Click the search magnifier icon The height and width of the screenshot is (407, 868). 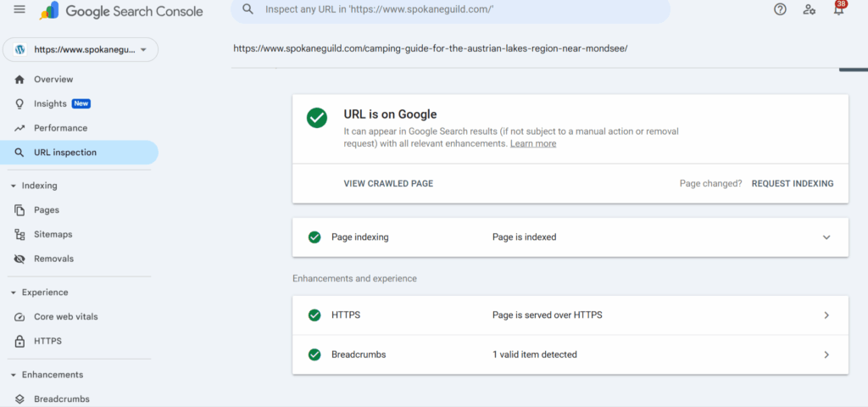pyautogui.click(x=248, y=9)
